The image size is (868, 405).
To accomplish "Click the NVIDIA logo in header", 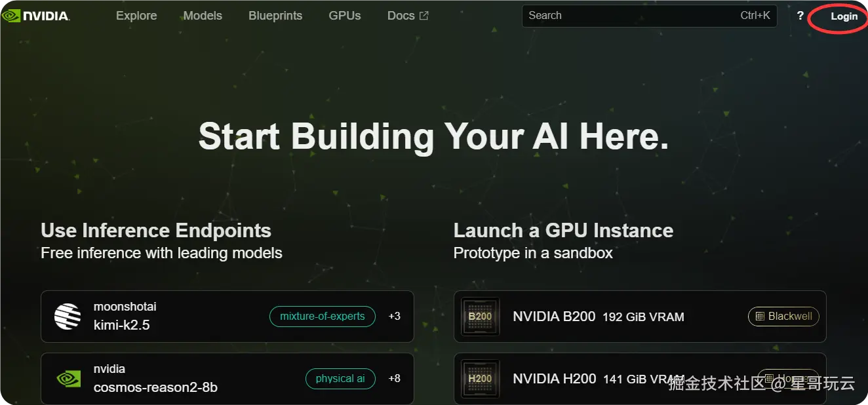I will click(x=35, y=16).
